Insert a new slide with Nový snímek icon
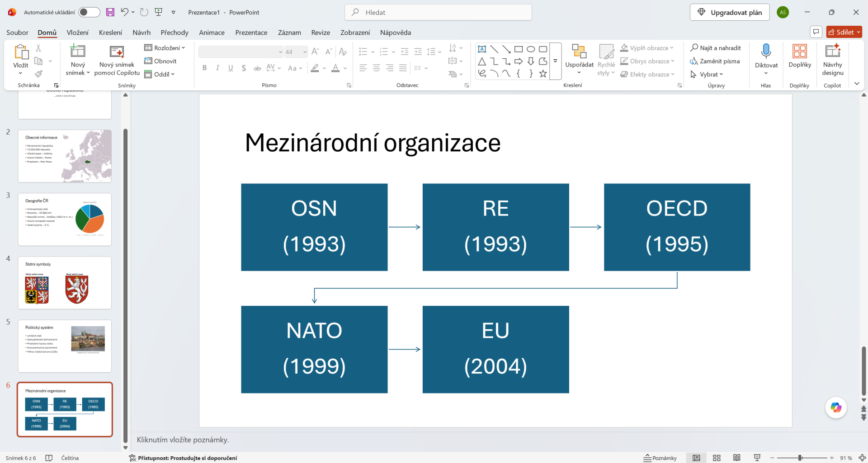Screen dimensions: 868x463 tap(77, 51)
